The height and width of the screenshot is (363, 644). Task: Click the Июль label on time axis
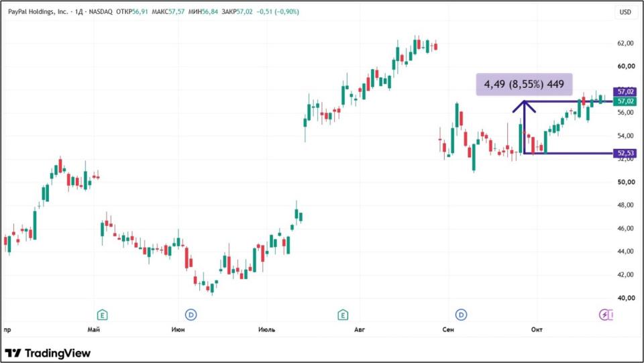[266, 329]
